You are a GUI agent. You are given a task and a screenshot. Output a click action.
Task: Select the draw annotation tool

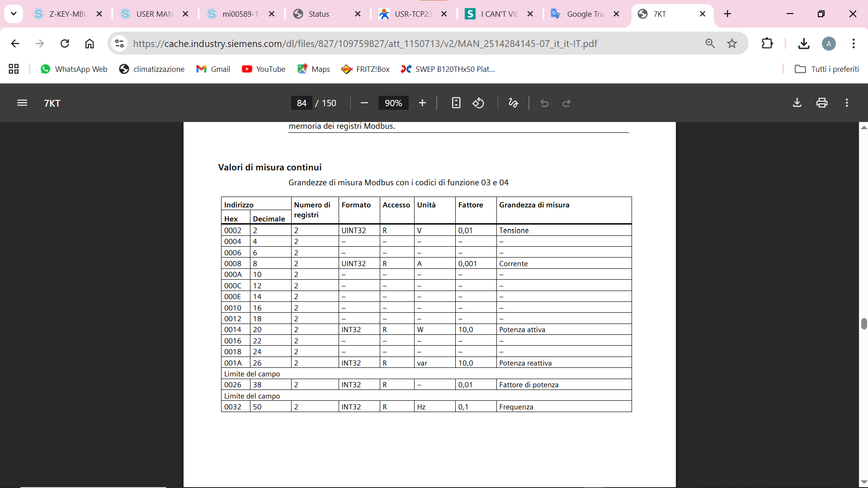pos(513,103)
